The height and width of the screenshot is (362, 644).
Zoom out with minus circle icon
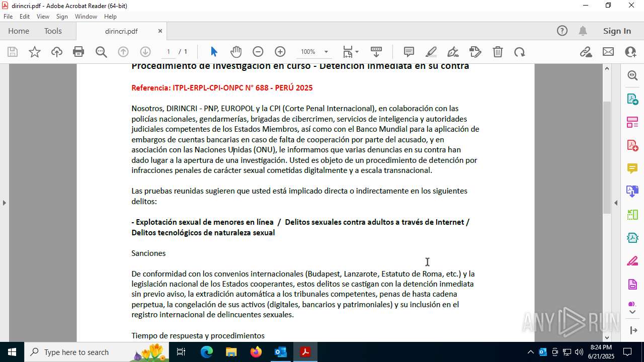click(x=258, y=52)
